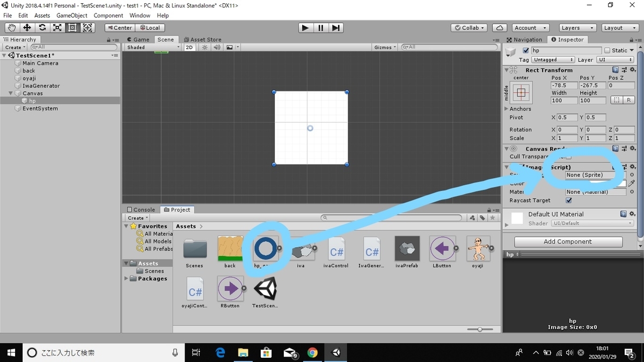Click the Pause button
The image size is (644, 362).
click(320, 28)
